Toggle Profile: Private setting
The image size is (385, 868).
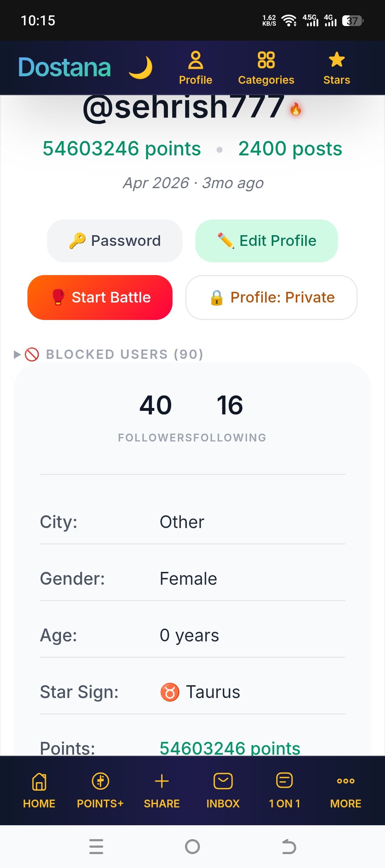click(271, 298)
